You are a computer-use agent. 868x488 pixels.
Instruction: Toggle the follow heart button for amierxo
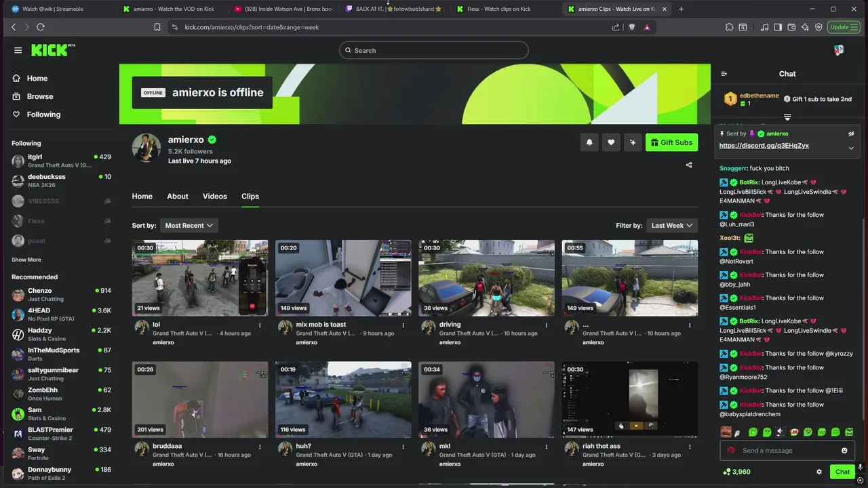611,142
